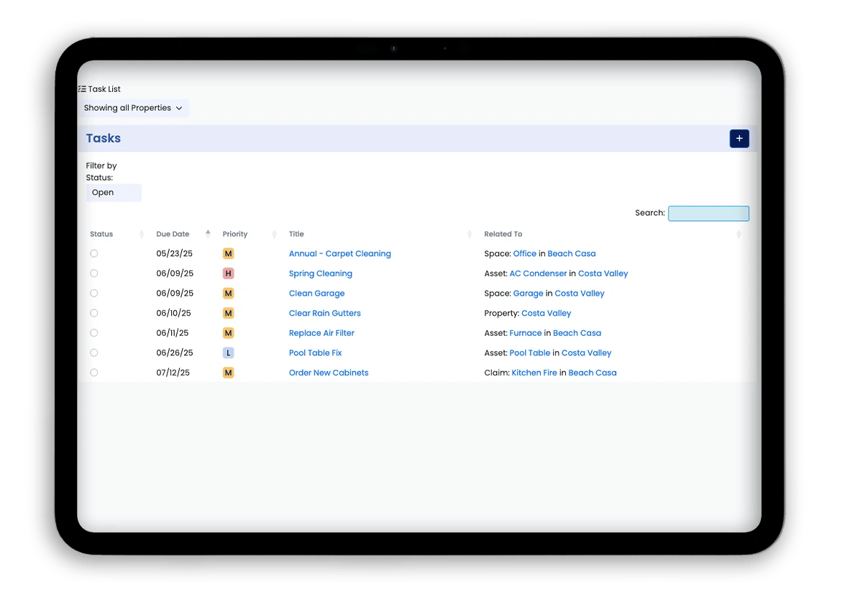Open the Kitchen Fire claim link
The width and height of the screenshot is (868, 615).
[534, 373]
